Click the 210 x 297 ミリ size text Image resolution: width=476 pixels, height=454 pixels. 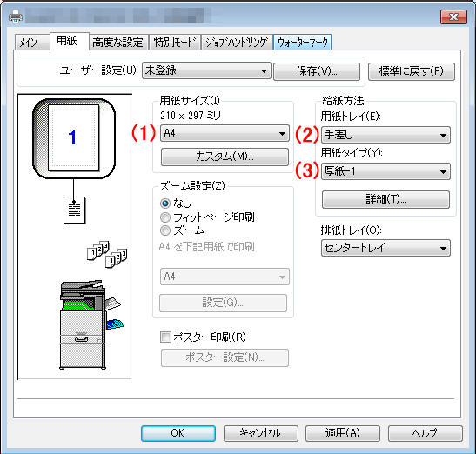pos(191,116)
